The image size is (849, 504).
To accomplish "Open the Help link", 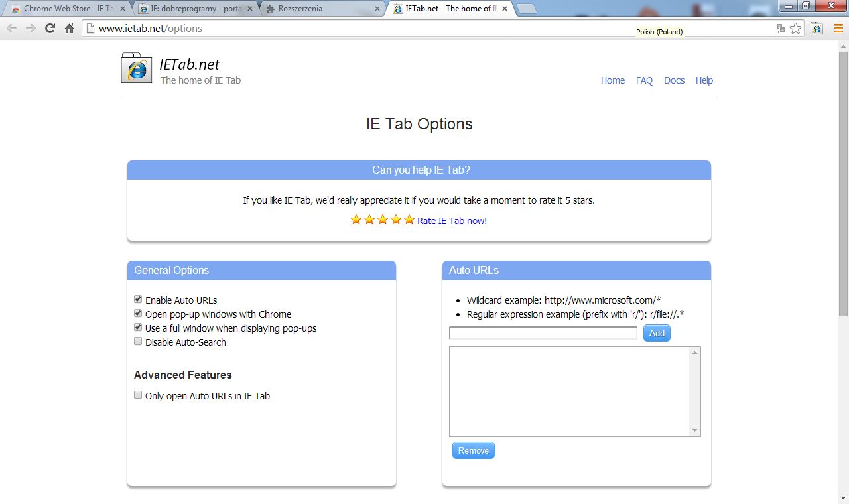I will pos(704,80).
